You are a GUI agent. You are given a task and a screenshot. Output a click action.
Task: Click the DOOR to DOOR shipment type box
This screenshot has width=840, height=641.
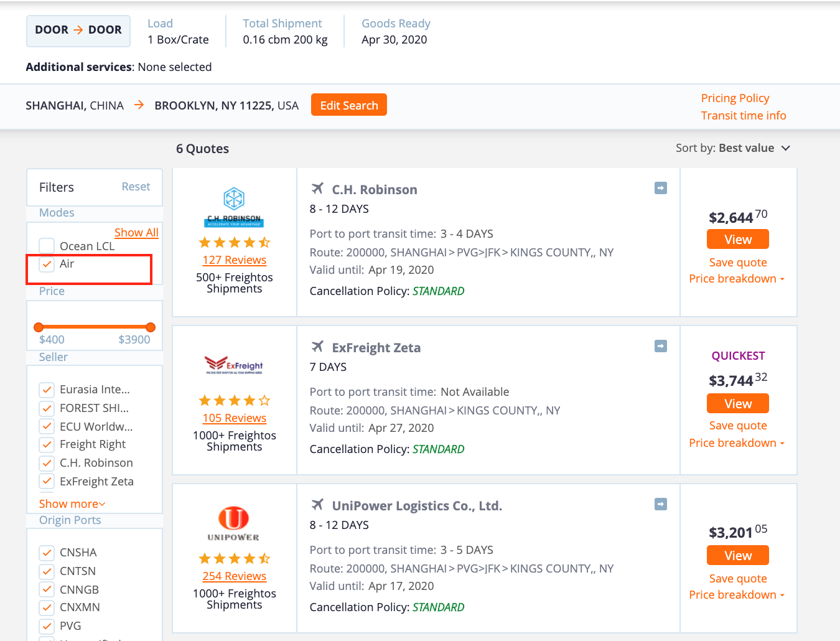[x=78, y=30]
